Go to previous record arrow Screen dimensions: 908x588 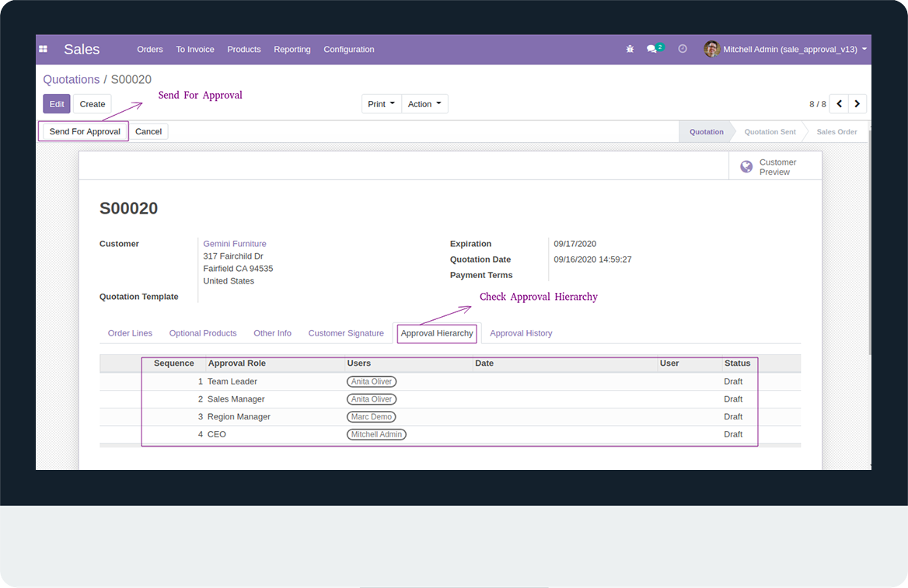(839, 104)
